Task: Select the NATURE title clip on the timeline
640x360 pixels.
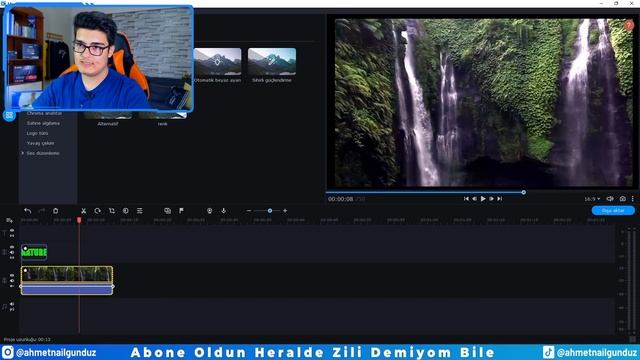Action: click(x=34, y=252)
